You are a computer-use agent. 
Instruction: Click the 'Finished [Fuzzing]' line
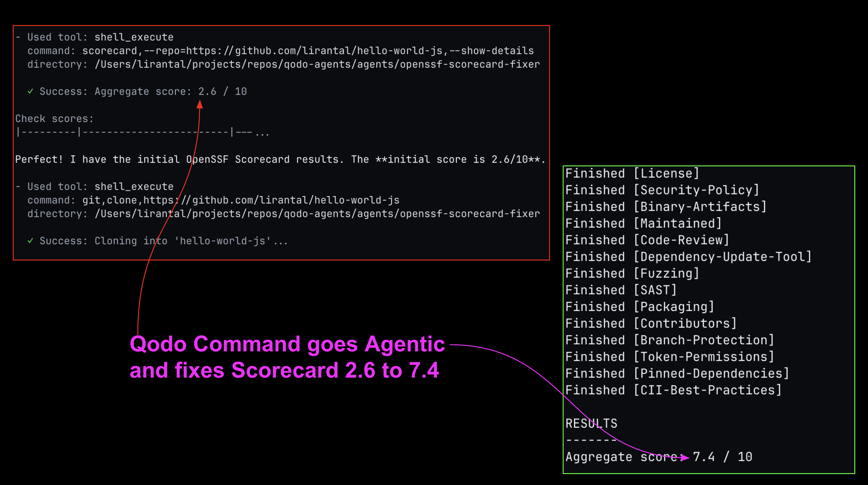point(632,273)
